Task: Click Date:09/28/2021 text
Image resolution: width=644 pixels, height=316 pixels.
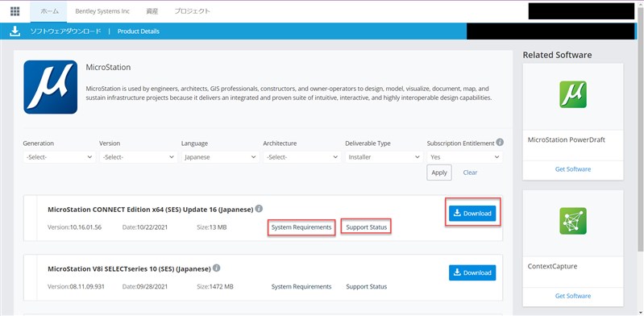Action: (x=145, y=286)
